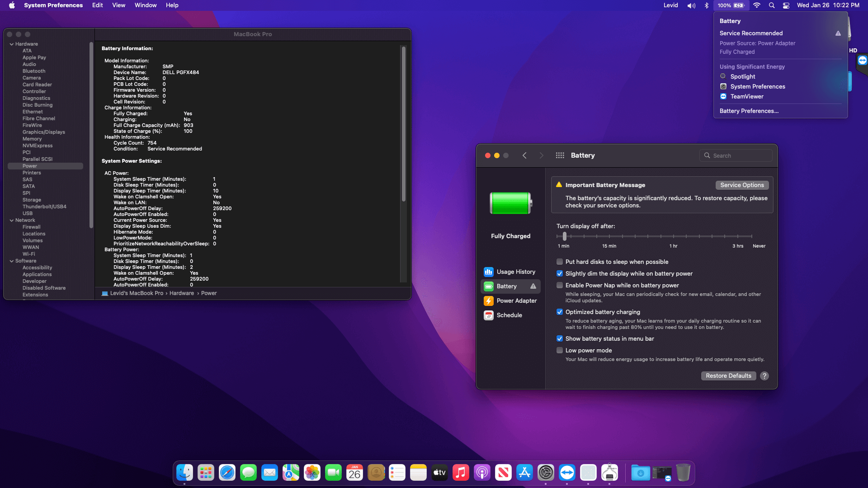Screen dimensions: 868x488
Task: Open Messages from the Dock
Action: (x=248, y=473)
